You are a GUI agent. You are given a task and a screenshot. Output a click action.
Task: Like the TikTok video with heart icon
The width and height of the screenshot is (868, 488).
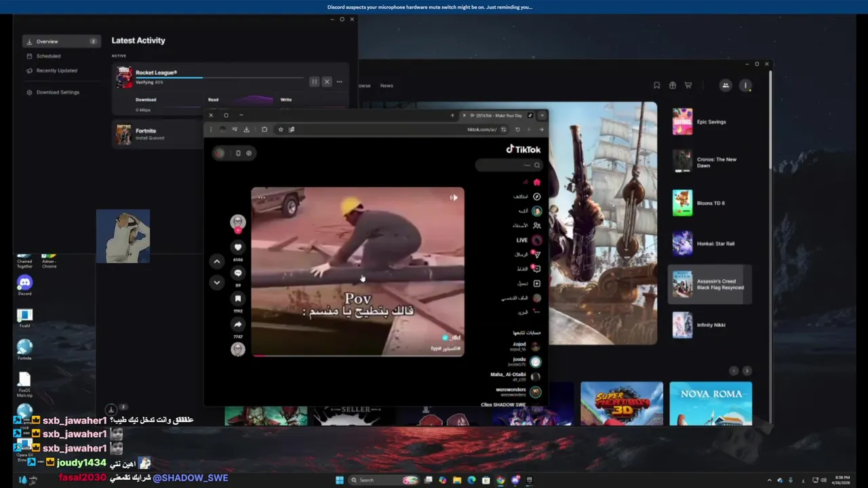(238, 247)
